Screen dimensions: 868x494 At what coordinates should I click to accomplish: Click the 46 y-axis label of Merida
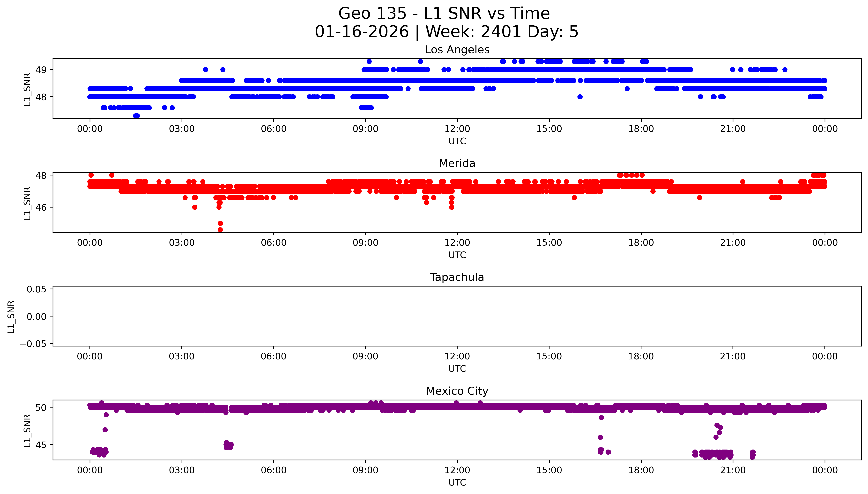click(41, 207)
